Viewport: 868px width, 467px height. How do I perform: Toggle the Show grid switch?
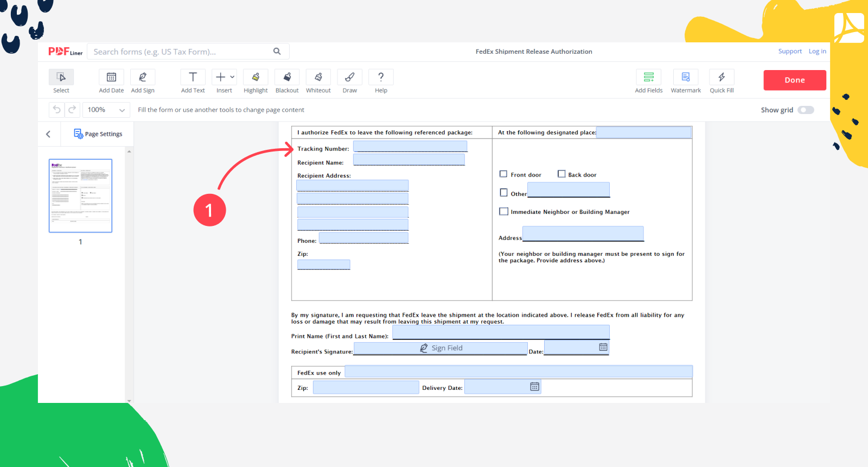click(x=806, y=110)
